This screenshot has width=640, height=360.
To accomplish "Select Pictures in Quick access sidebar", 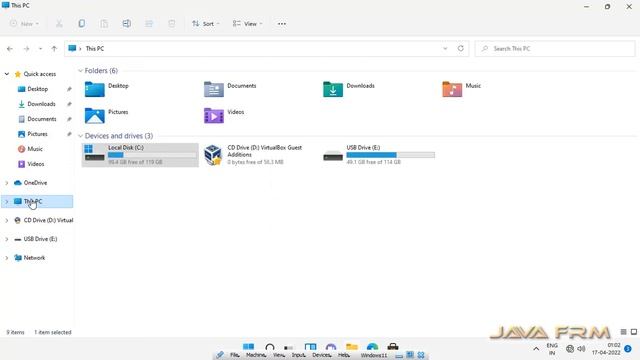I will coord(37,134).
